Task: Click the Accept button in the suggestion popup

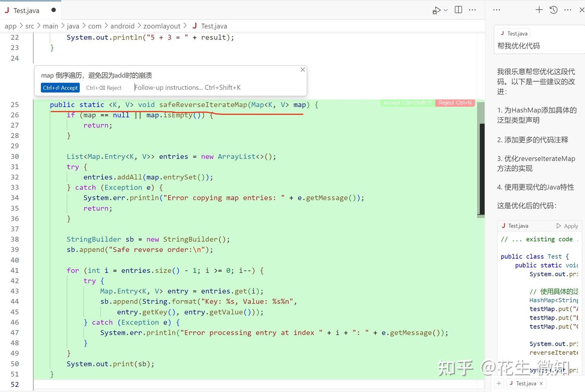Action: (60, 87)
